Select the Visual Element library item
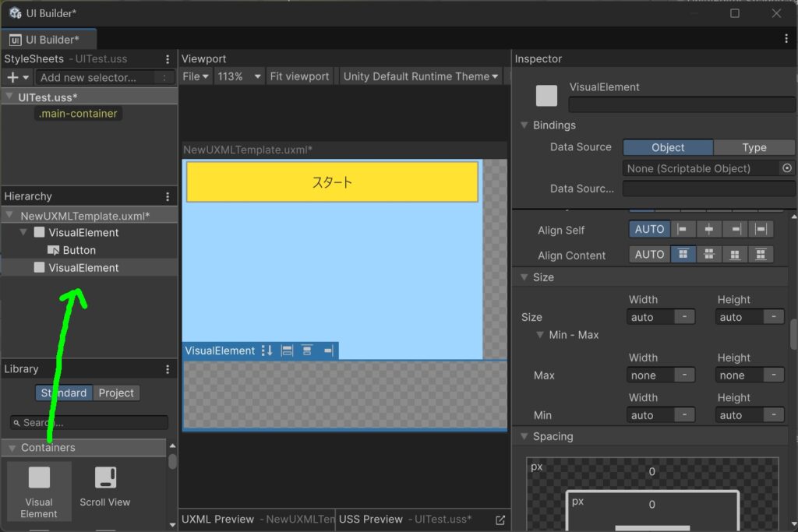Viewport: 798px width, 532px height. [x=39, y=491]
